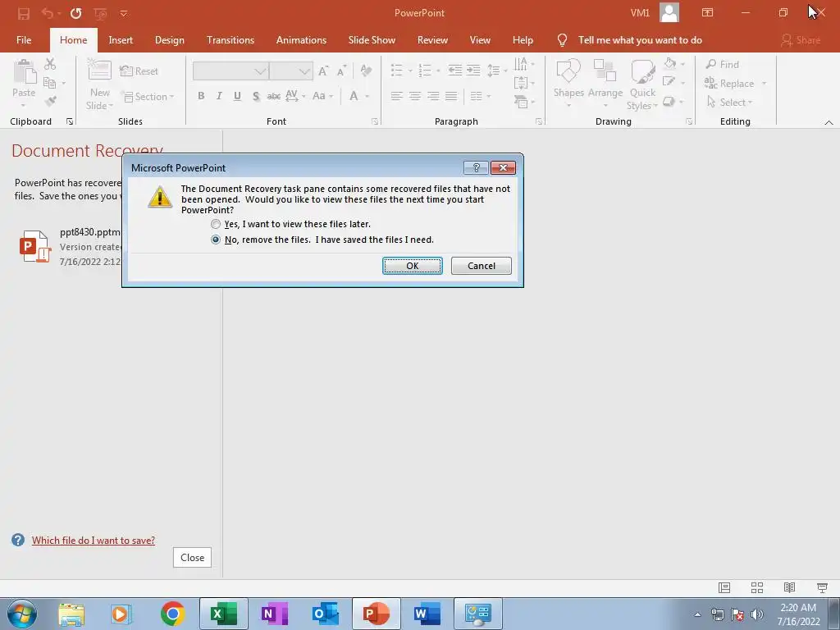Viewport: 840px width, 630px height.
Task: Open the Animations tab
Action: click(301, 40)
